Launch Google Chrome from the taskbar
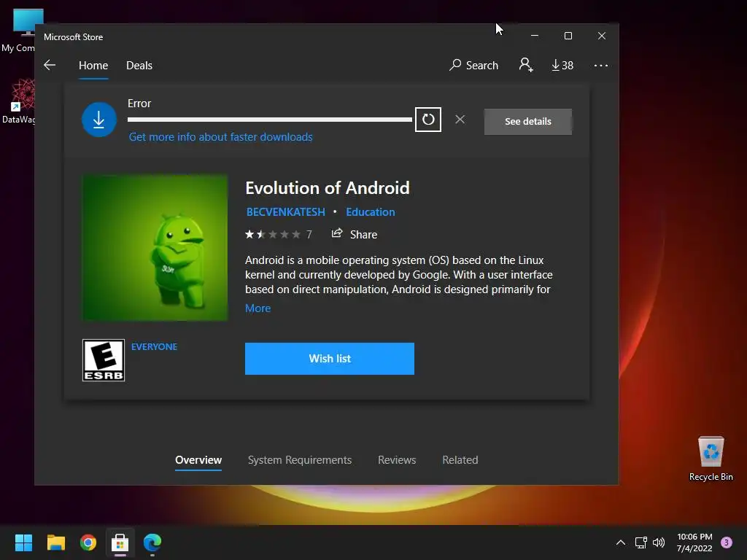747x560 pixels. click(x=88, y=542)
